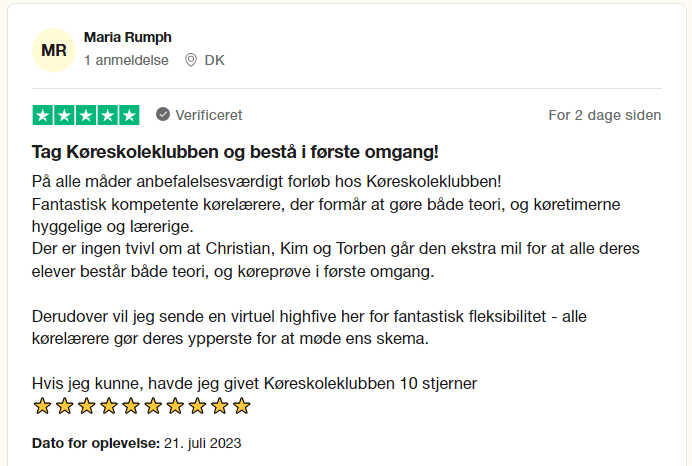Click the "DK" country label
Image resolution: width=692 pixels, height=466 pixels.
[x=214, y=60]
